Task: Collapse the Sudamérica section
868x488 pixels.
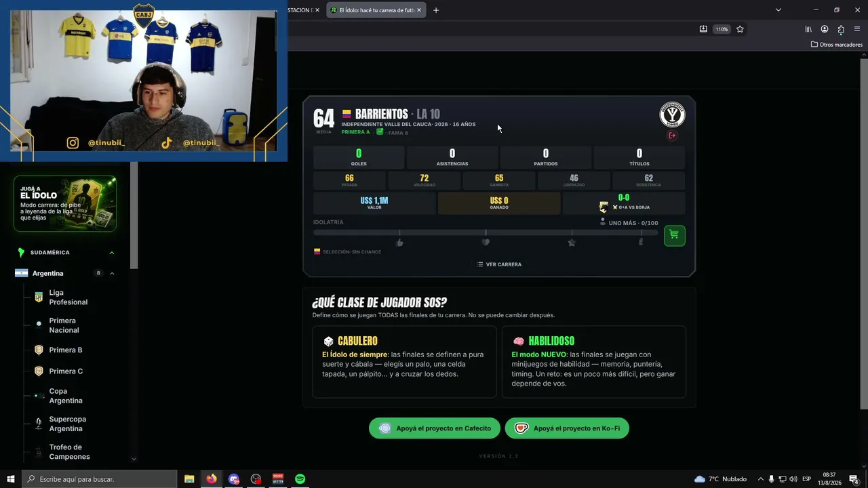Action: tap(112, 253)
